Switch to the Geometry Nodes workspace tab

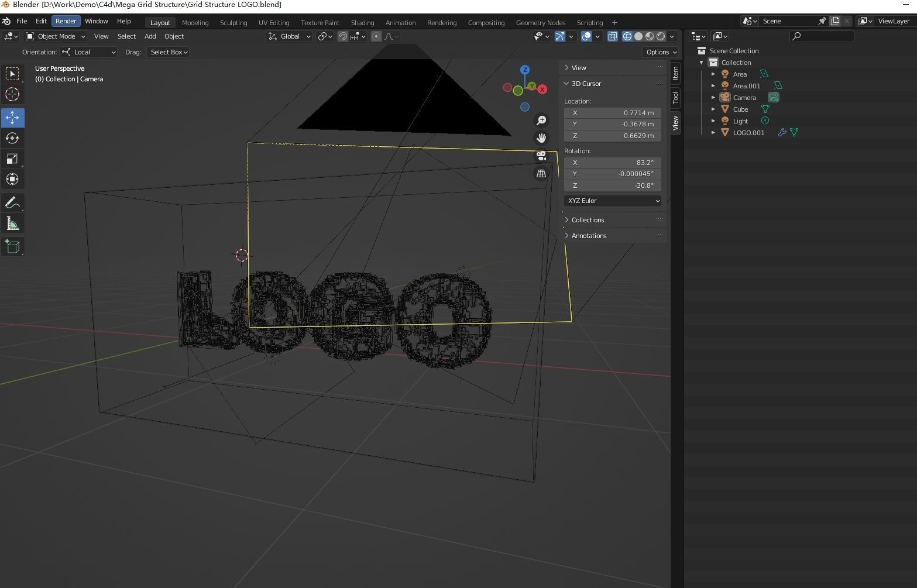click(x=540, y=23)
